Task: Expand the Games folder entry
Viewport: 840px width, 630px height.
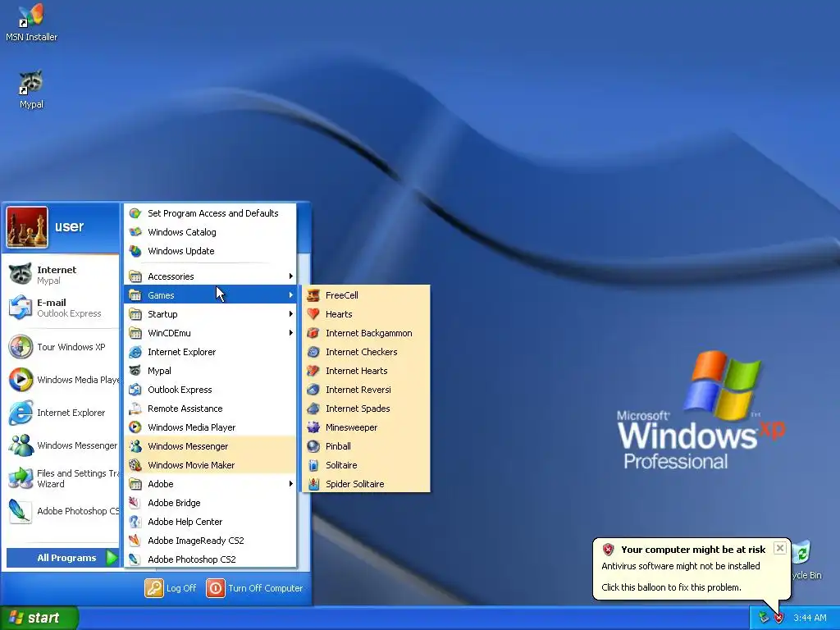Action: tap(210, 295)
